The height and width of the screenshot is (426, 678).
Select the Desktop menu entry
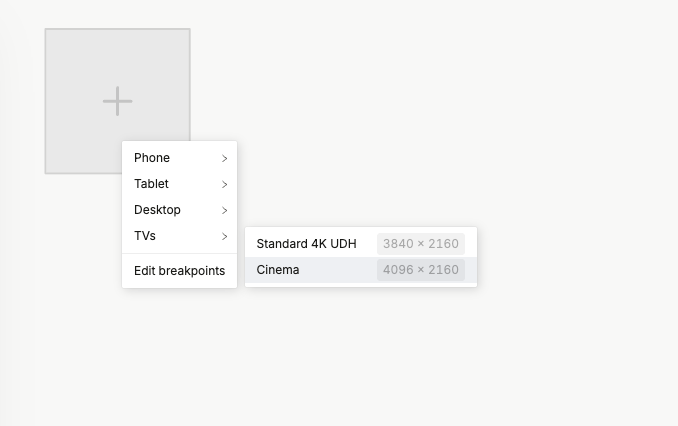157,210
